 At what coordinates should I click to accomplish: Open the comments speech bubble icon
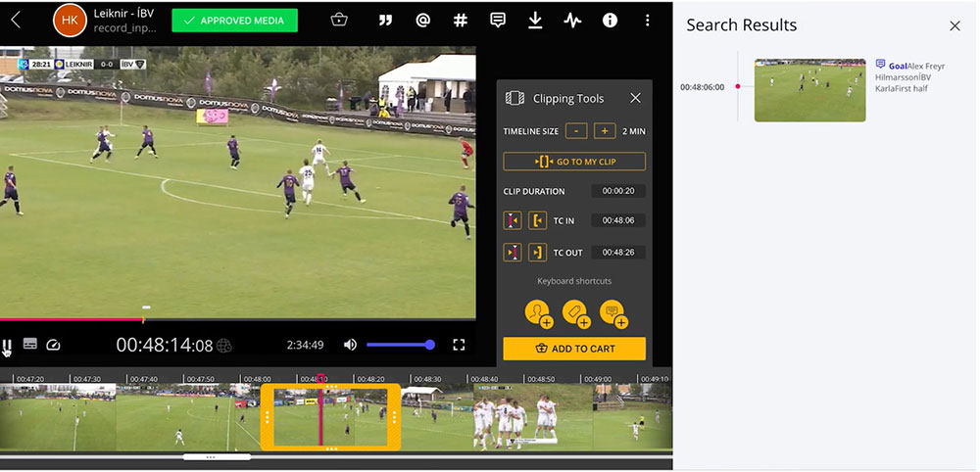click(498, 20)
